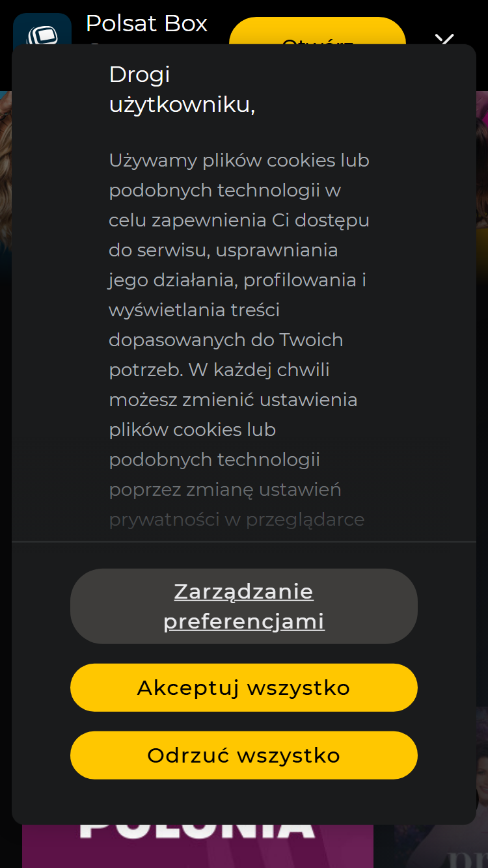Tap the Polsat Box app logo icon
The height and width of the screenshot is (868, 488).
[x=42, y=29]
